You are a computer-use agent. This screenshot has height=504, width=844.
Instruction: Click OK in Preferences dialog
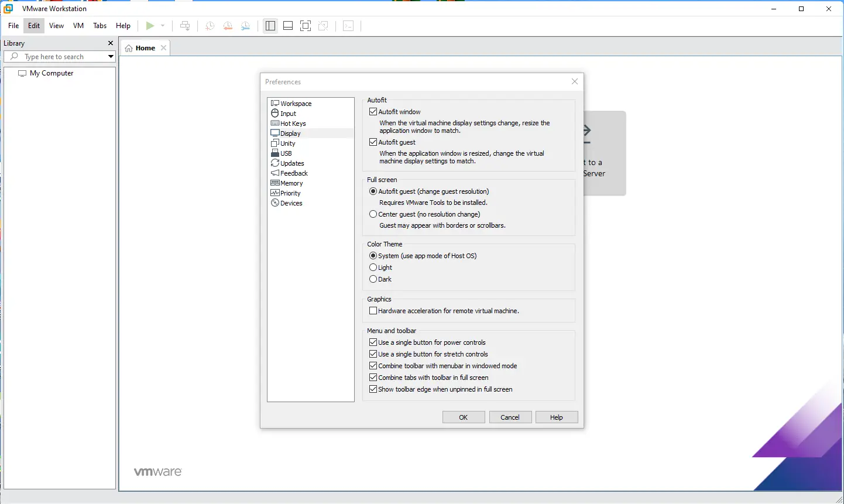[464, 417]
